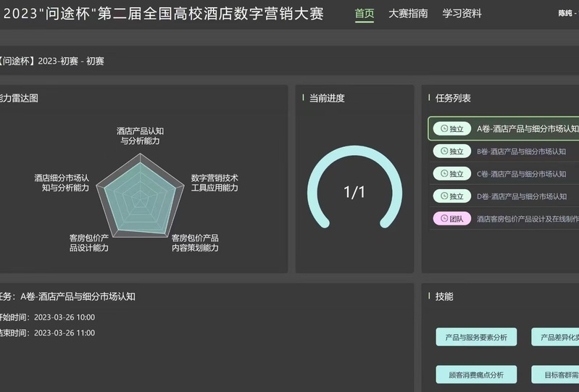This screenshot has width=579, height=392.
Task: Select task B卷-酒店产品与细分市场认知
Action: 521,151
